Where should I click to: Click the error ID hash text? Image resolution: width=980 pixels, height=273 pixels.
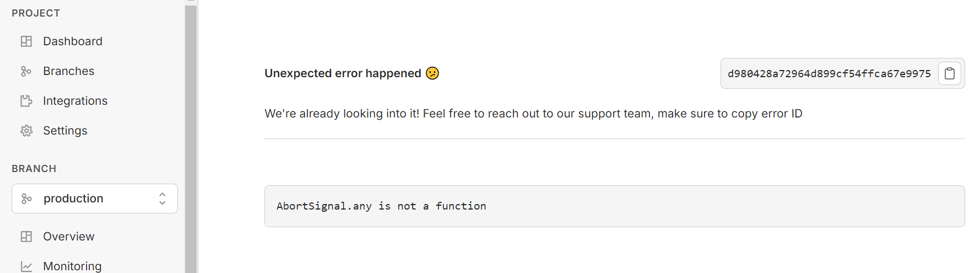coord(829,74)
